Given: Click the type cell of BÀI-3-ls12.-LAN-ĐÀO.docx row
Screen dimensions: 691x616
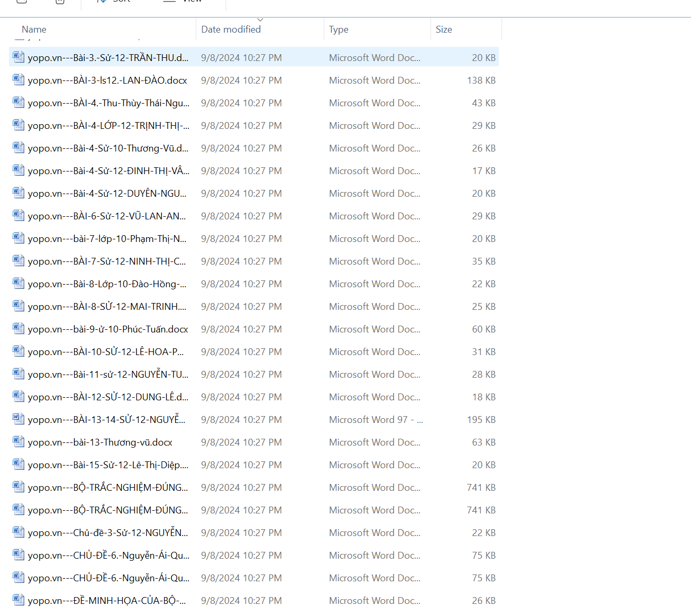Looking at the screenshot, I should coord(375,80).
